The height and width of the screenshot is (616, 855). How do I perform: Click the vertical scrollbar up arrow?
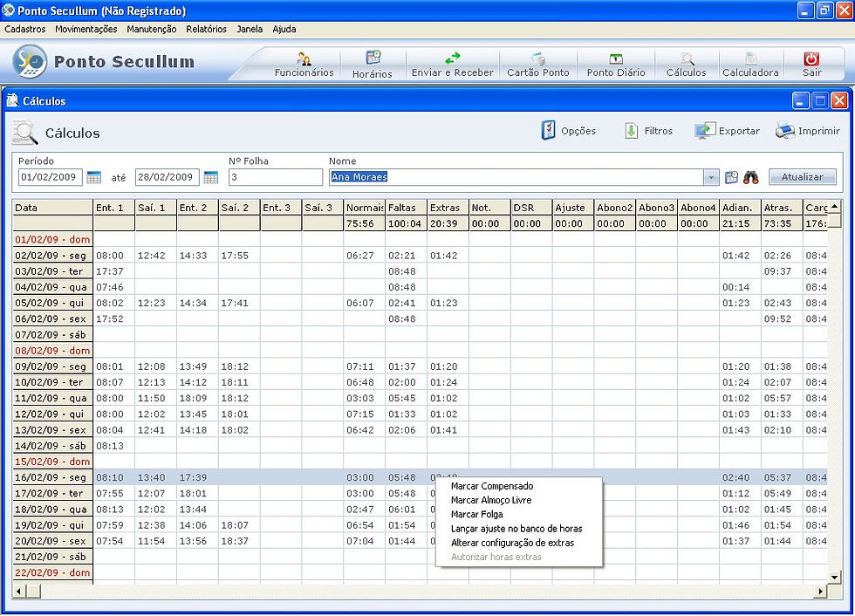834,207
